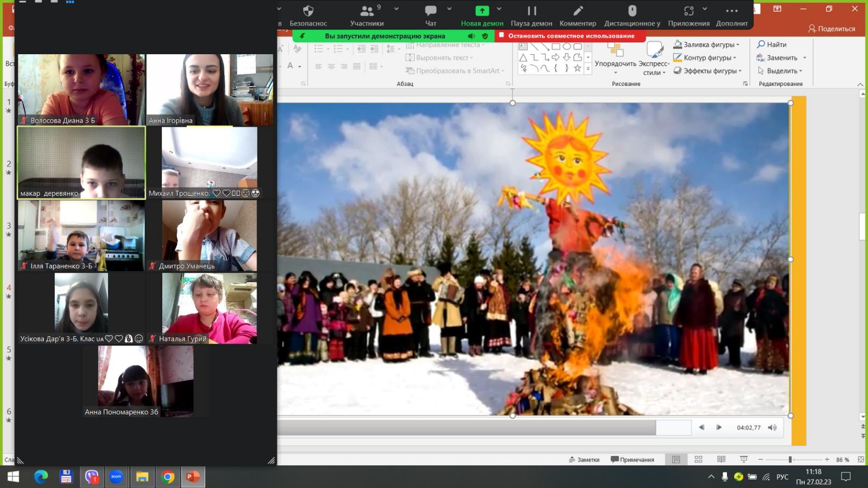Collapse the PowerPoint ribbon chevron
This screenshot has width=868, height=488.
pyautogui.click(x=860, y=84)
